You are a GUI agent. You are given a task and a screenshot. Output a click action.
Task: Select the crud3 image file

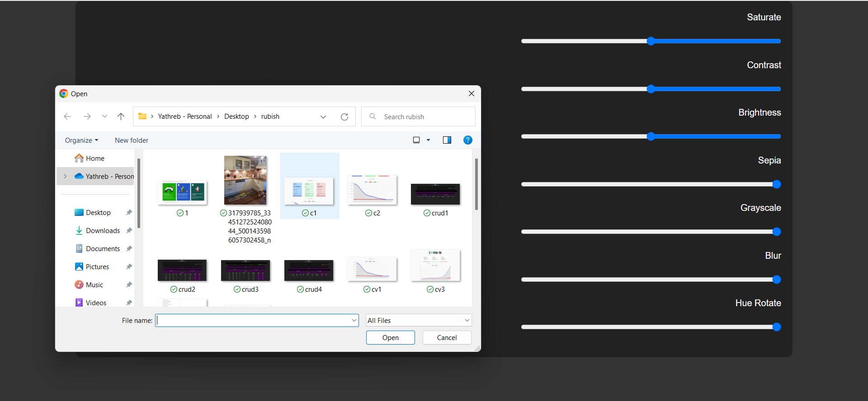pos(245,275)
